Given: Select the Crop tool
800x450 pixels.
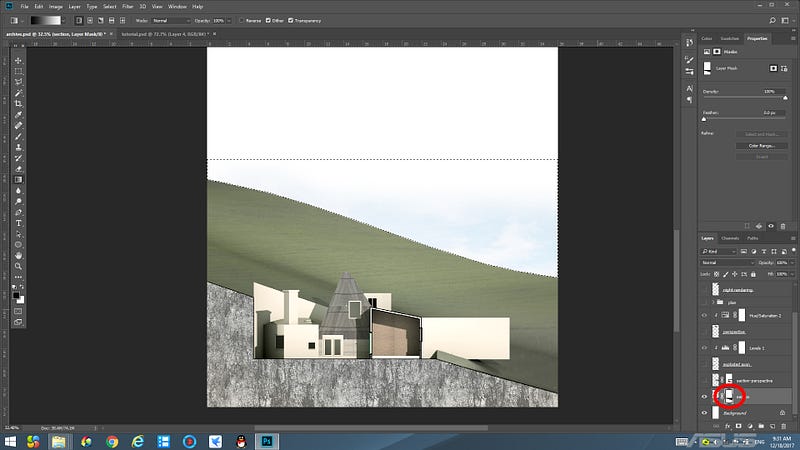Looking at the screenshot, I should tap(18, 104).
